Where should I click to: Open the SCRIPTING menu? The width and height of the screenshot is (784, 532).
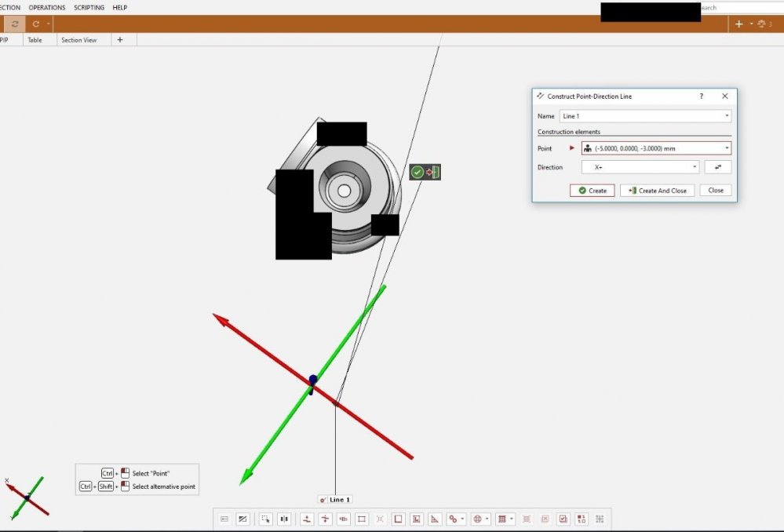coord(90,7)
